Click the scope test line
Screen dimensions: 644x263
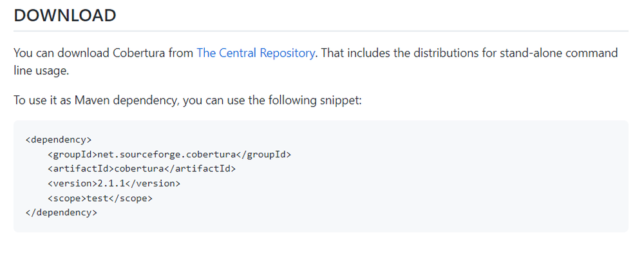(100, 198)
